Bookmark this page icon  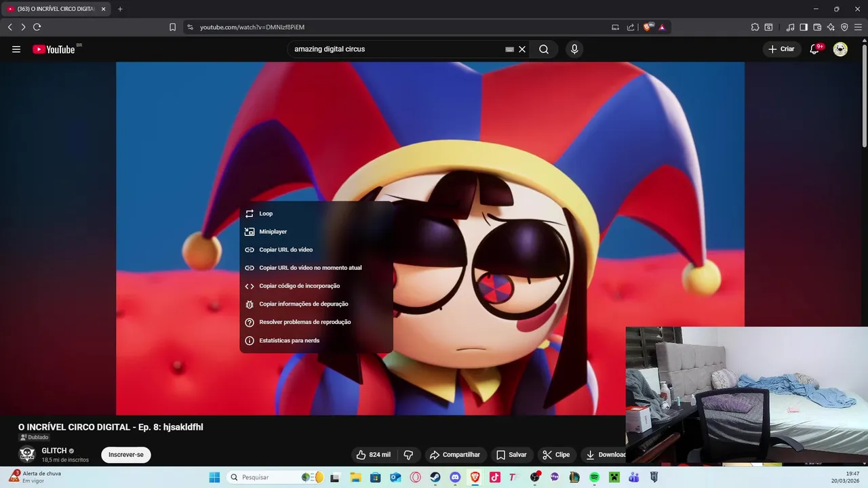(172, 27)
